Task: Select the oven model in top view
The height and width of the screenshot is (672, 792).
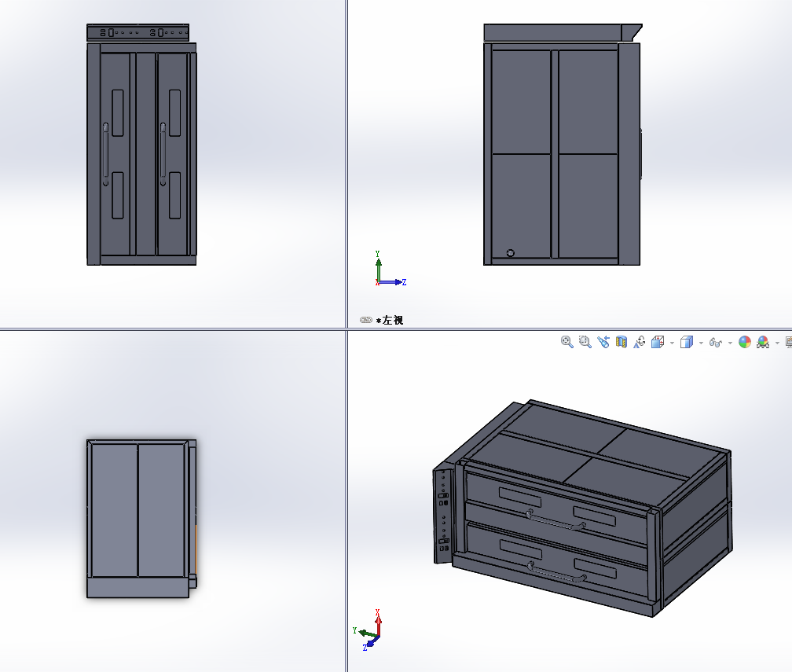Action: pos(141,519)
